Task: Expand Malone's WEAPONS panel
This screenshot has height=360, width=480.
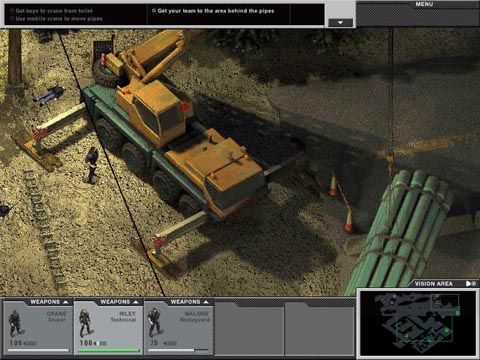Action: tap(190, 302)
